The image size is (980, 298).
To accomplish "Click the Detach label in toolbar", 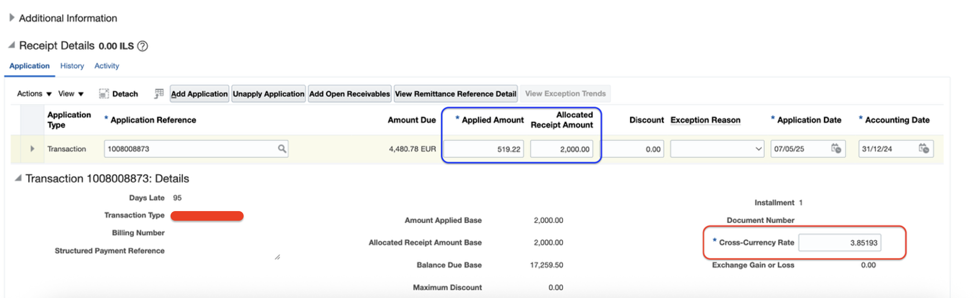I will pos(125,94).
